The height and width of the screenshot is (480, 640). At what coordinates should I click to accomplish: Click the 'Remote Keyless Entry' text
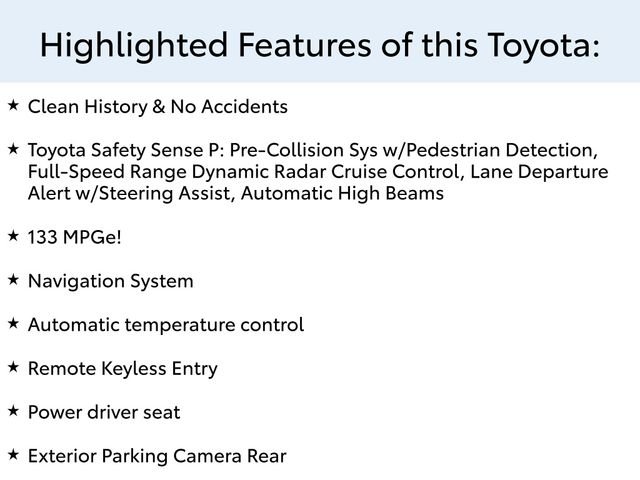coord(123,369)
